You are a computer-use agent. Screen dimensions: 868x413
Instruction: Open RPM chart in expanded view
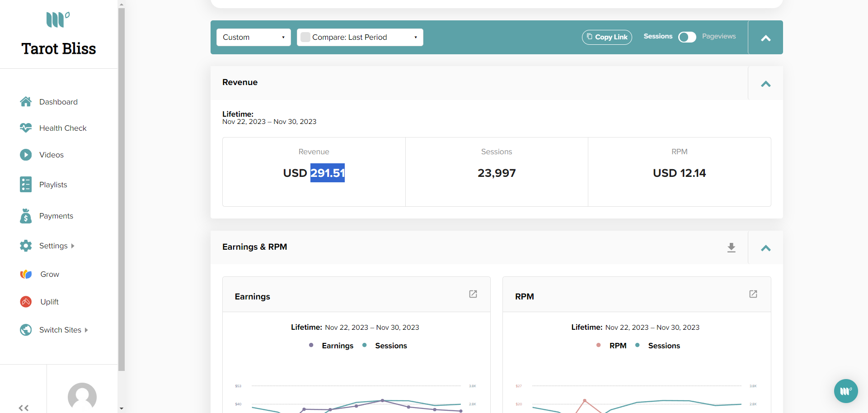[x=753, y=294]
